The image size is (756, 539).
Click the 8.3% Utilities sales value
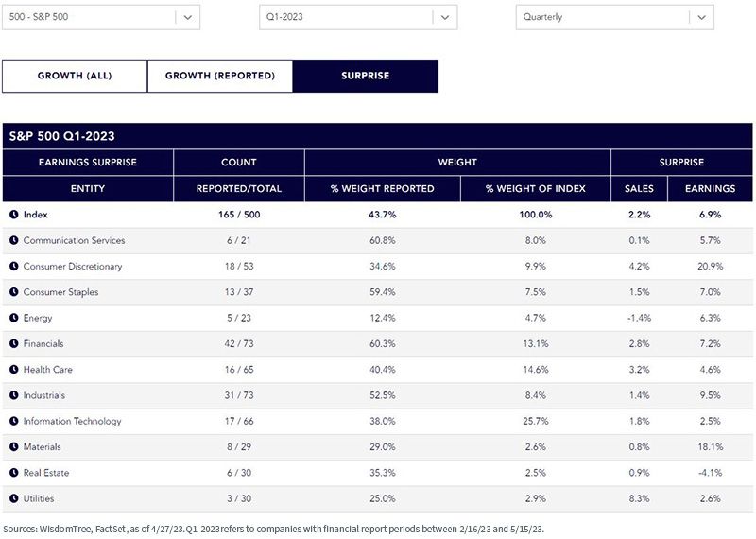(640, 498)
